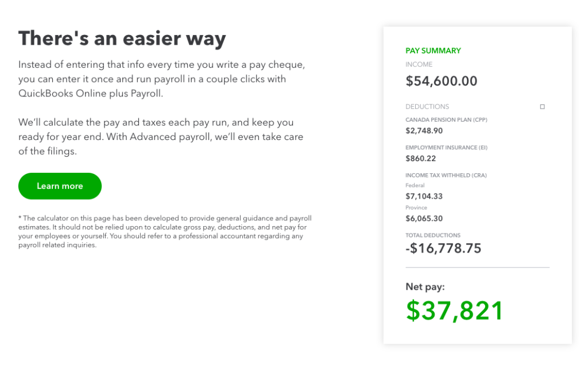Click the small square icon beside Deductions
Image resolution: width=588 pixels, height=365 pixels.
point(542,107)
